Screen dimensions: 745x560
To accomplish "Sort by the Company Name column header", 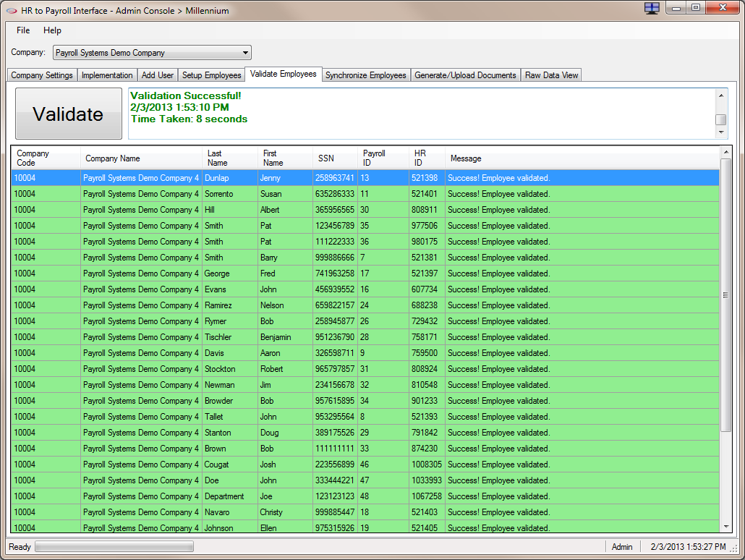I will 141,158.
